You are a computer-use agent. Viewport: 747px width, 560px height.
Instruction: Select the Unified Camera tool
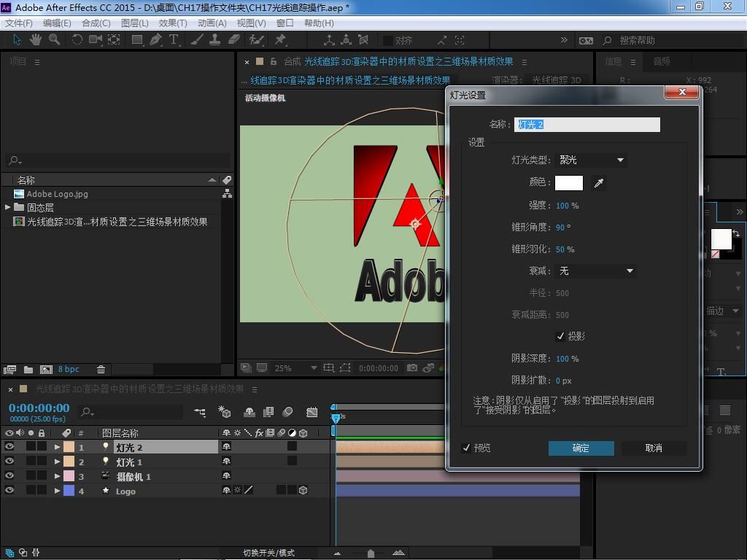pos(96,40)
